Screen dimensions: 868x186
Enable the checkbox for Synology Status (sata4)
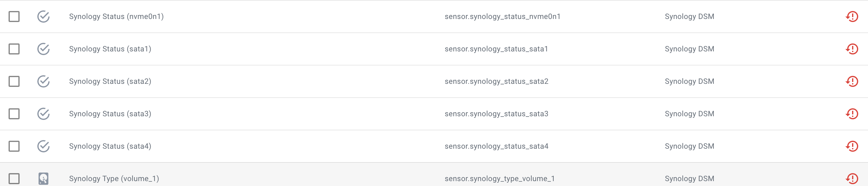tap(14, 146)
